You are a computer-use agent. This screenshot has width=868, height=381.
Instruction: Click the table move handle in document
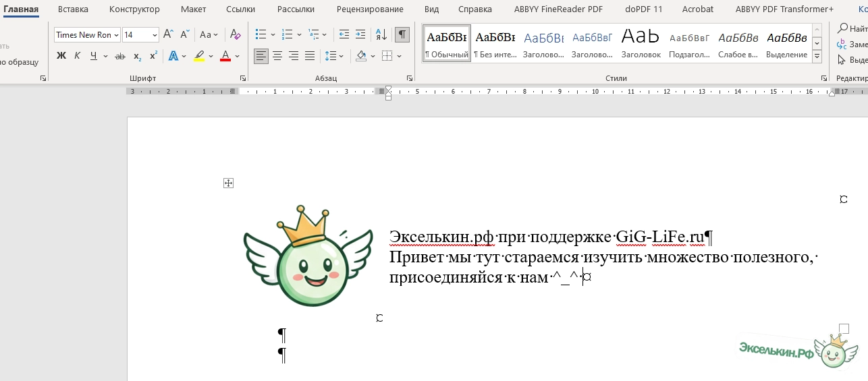point(228,183)
